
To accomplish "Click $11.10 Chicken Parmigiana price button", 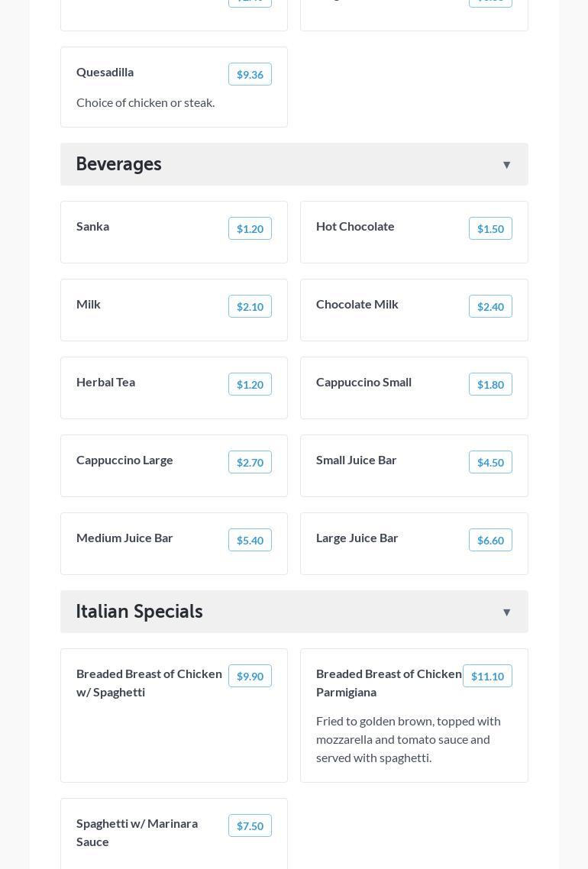I will [487, 676].
